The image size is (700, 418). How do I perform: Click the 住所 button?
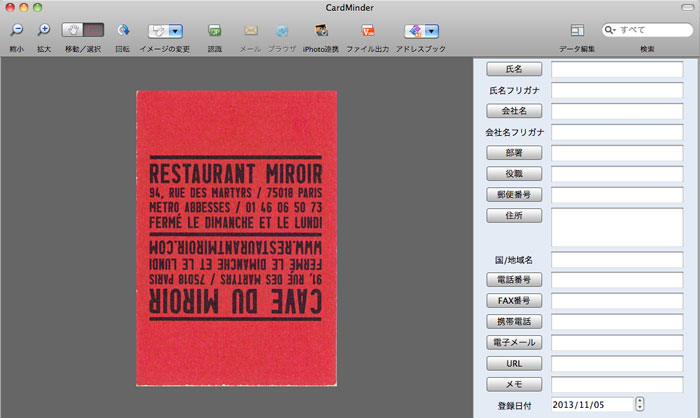coord(514,216)
